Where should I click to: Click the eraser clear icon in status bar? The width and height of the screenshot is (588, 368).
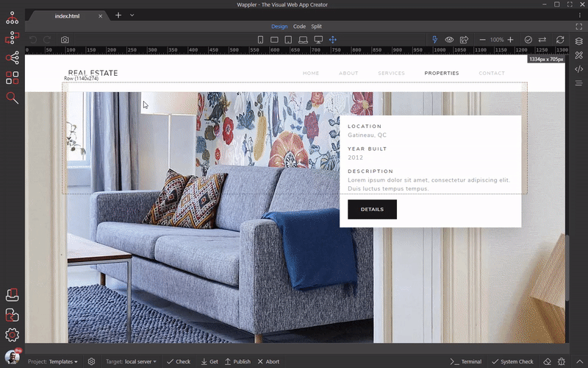tap(547, 361)
